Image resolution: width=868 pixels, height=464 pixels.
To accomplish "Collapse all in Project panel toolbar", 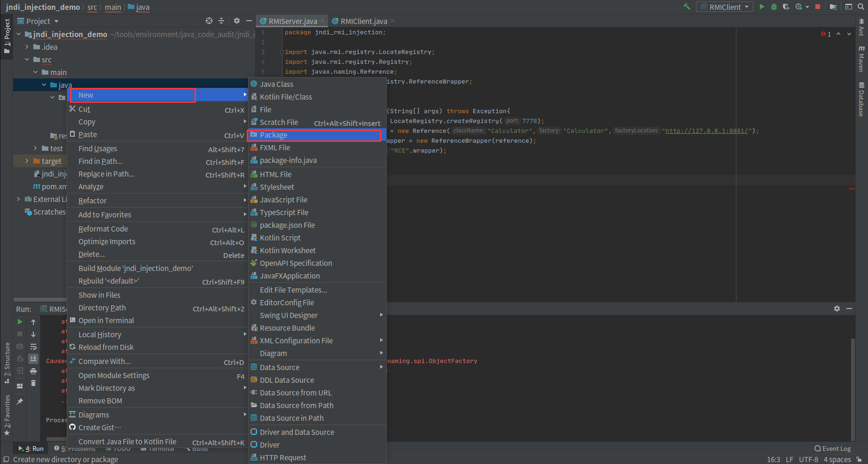I will pyautogui.click(x=222, y=21).
